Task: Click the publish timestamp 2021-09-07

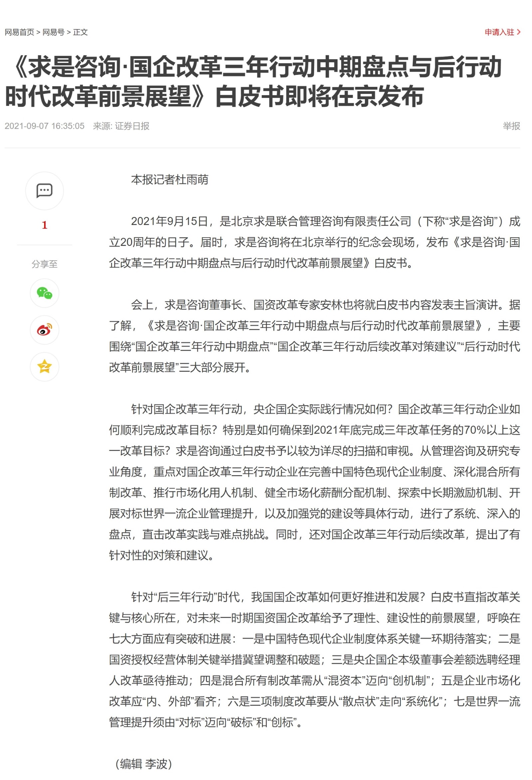Action: 44,126
